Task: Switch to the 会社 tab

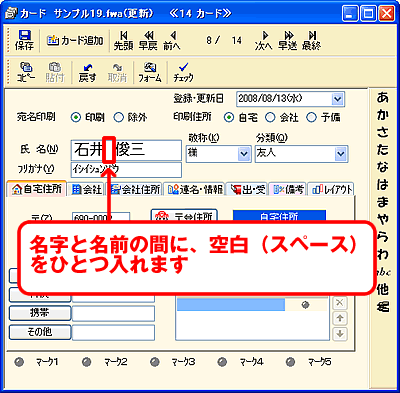Action: click(x=87, y=190)
